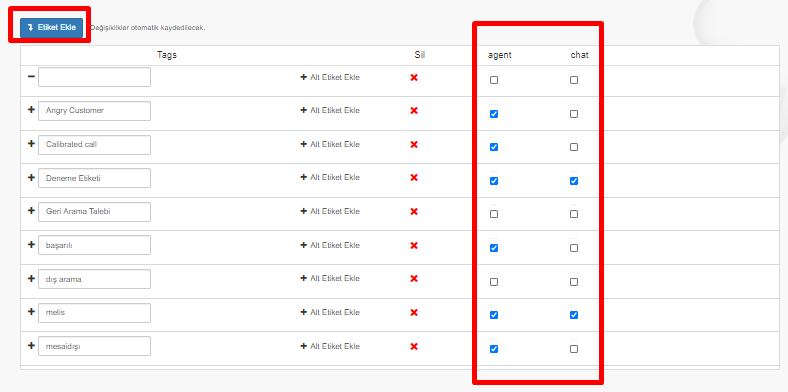
Task: Enable chat checkbox for the empty tag row
Action: coord(574,80)
